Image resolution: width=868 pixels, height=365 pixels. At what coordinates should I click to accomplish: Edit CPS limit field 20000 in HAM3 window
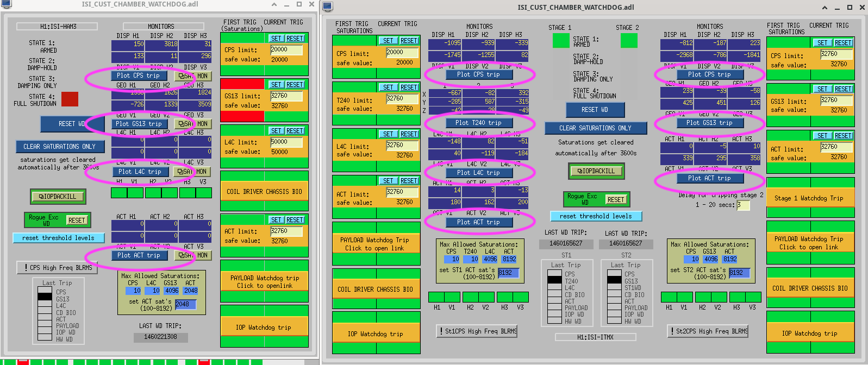pyautogui.click(x=286, y=49)
